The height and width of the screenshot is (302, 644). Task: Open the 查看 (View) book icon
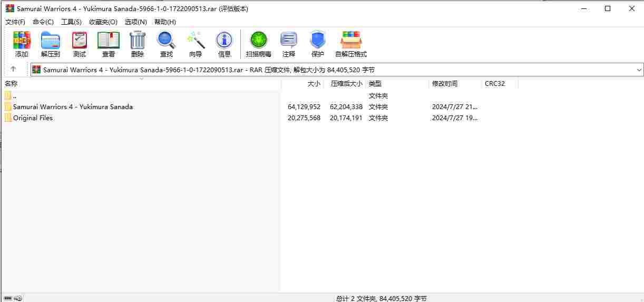[x=109, y=44]
